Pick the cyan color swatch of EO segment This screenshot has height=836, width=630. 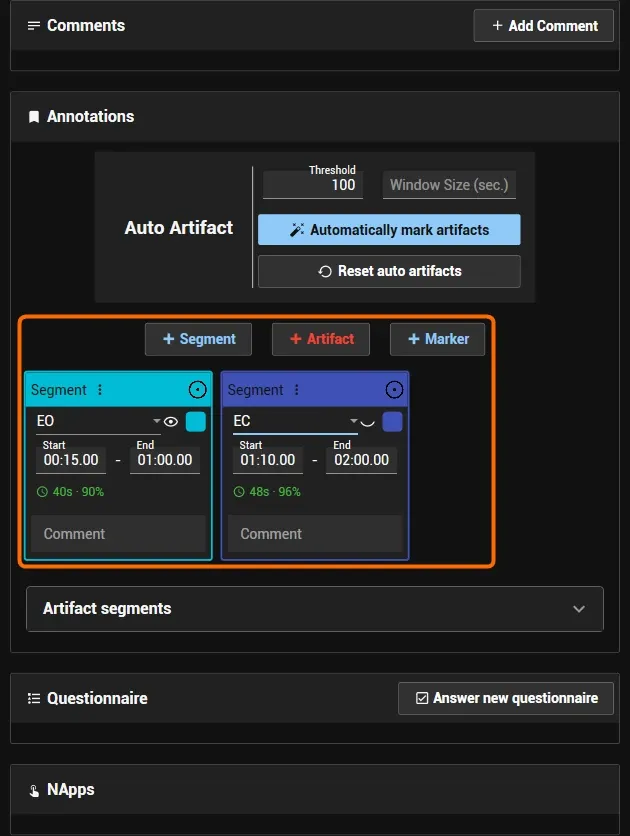[196, 422]
